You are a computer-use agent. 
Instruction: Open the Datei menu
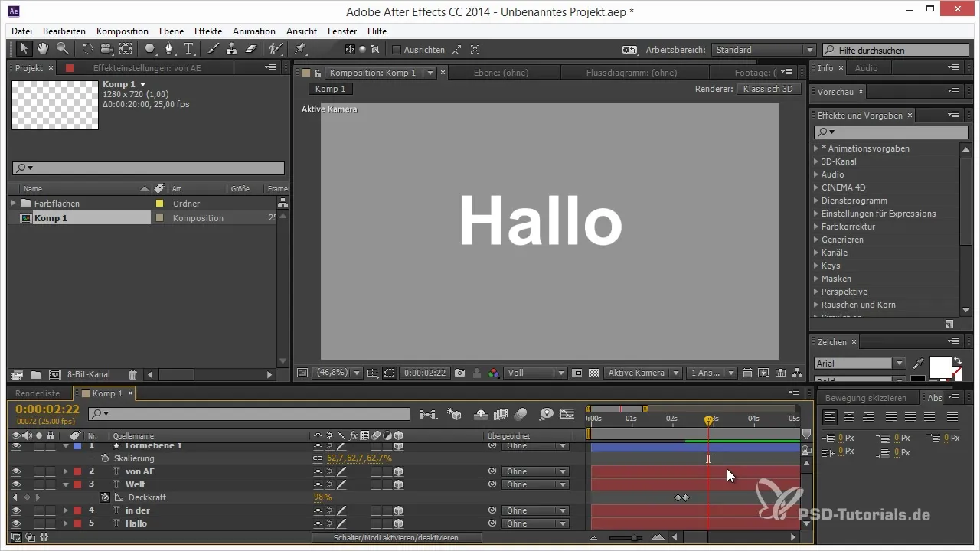point(22,31)
